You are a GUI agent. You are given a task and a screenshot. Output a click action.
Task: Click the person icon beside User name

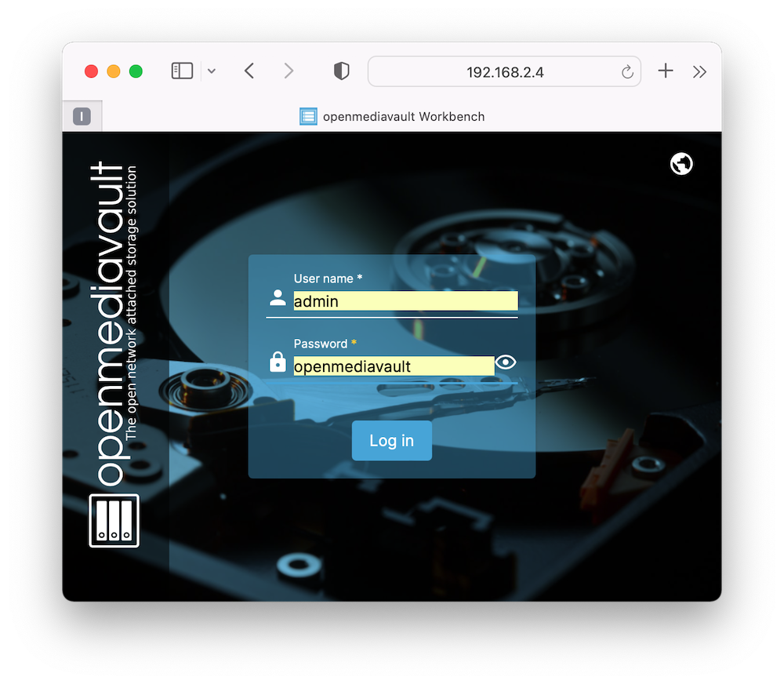(278, 298)
